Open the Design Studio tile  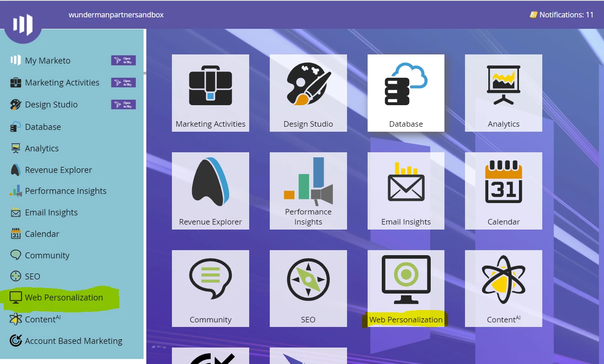(x=308, y=93)
